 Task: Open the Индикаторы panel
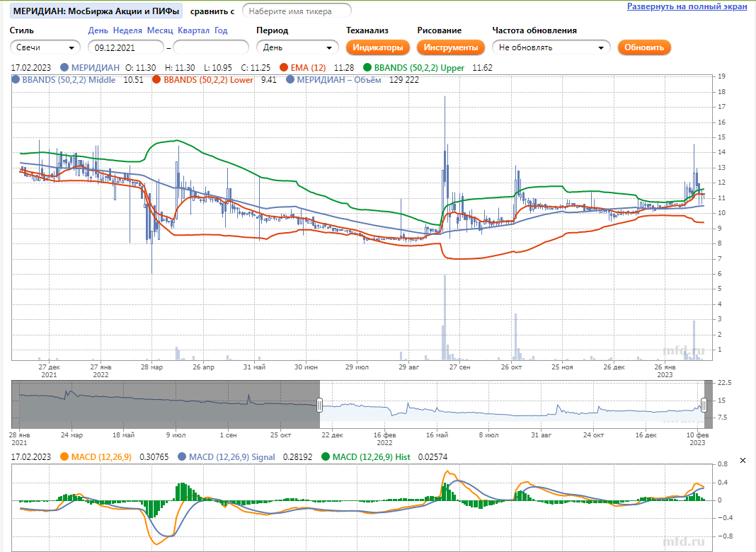pyautogui.click(x=379, y=47)
